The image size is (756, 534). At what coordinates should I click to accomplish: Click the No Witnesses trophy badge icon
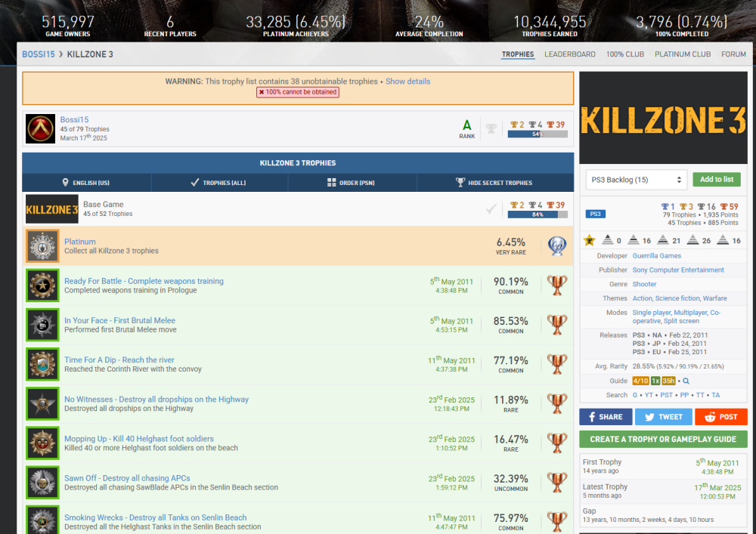coord(42,404)
